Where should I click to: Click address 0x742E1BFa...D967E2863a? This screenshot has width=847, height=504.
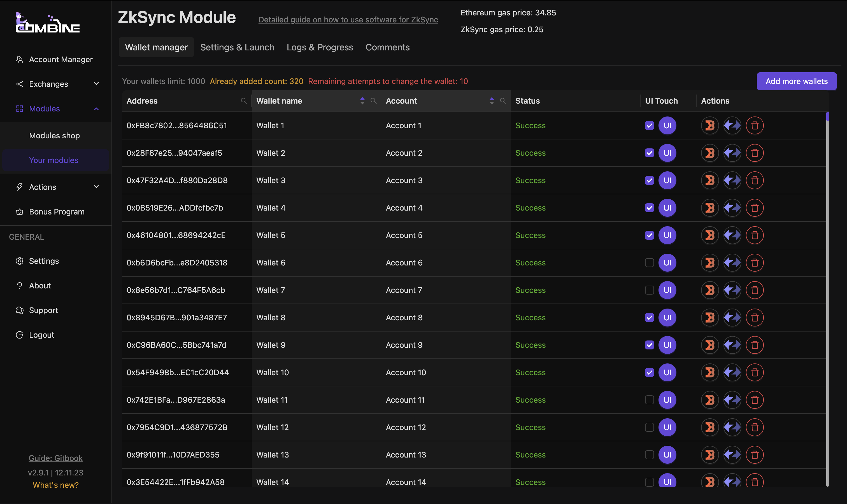176,400
